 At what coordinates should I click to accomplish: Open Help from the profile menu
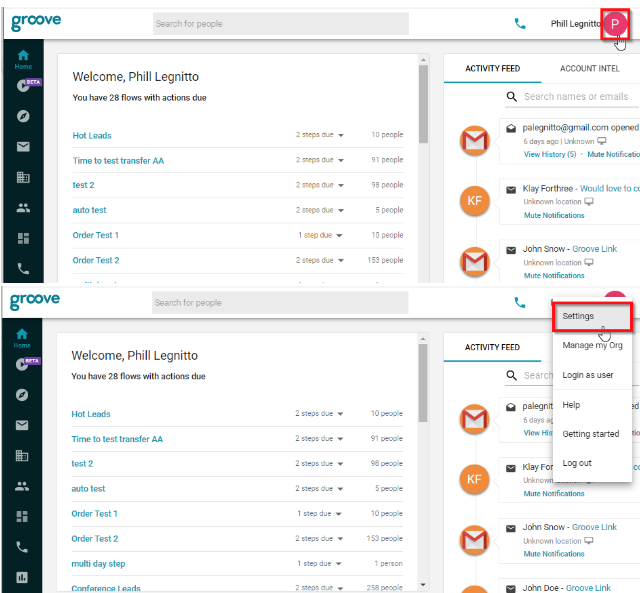point(592,405)
